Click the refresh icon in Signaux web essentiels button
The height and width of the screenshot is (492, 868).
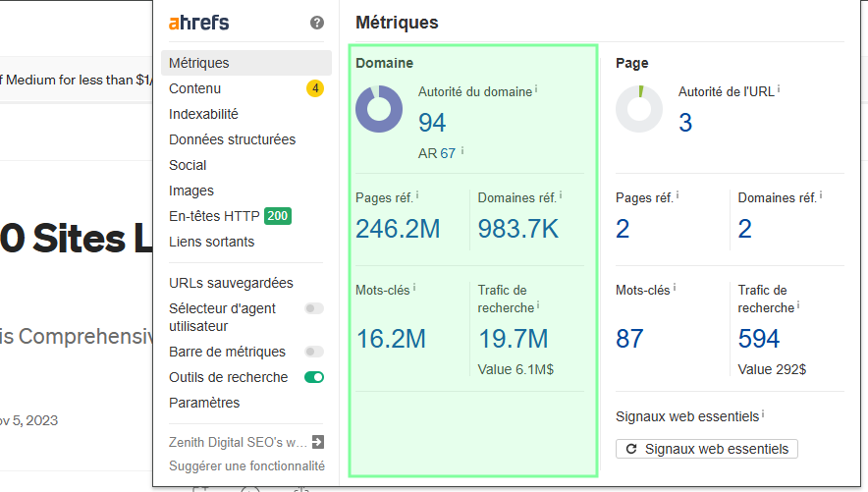pyautogui.click(x=631, y=449)
